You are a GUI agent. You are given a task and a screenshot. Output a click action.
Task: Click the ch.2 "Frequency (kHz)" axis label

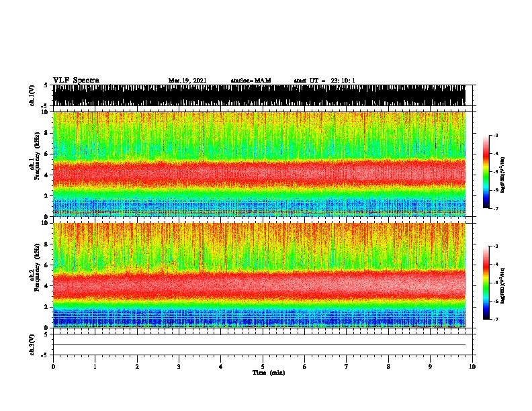[38, 268]
